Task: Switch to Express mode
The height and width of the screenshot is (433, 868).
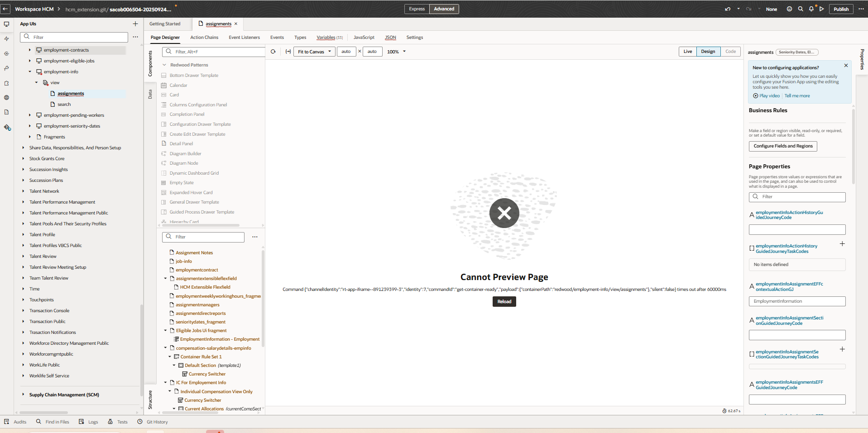Action: pos(417,9)
